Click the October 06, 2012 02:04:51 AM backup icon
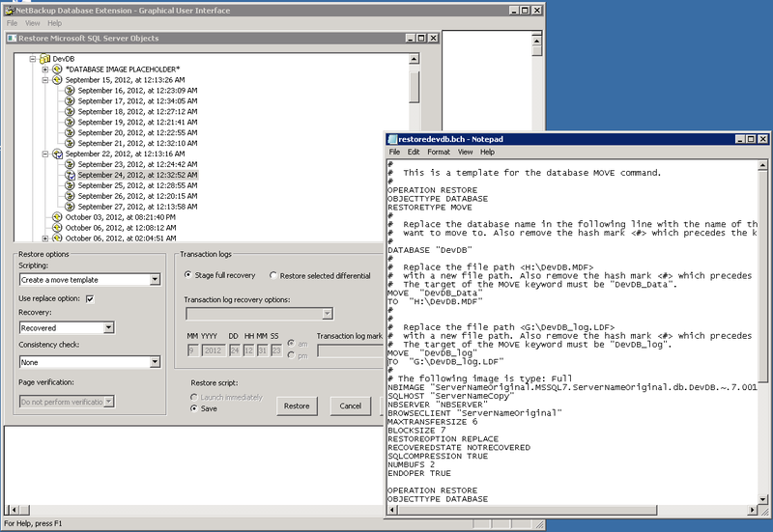 (x=57, y=238)
